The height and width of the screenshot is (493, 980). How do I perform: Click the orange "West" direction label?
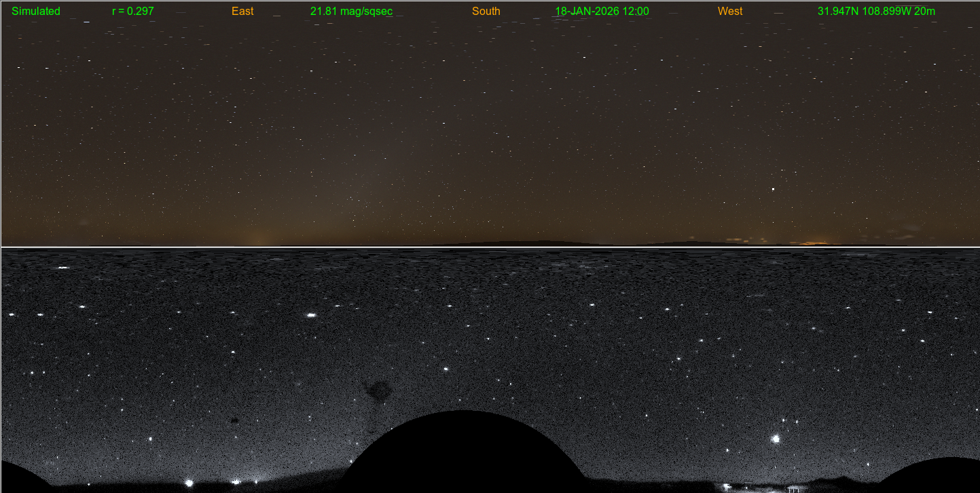[x=730, y=12]
